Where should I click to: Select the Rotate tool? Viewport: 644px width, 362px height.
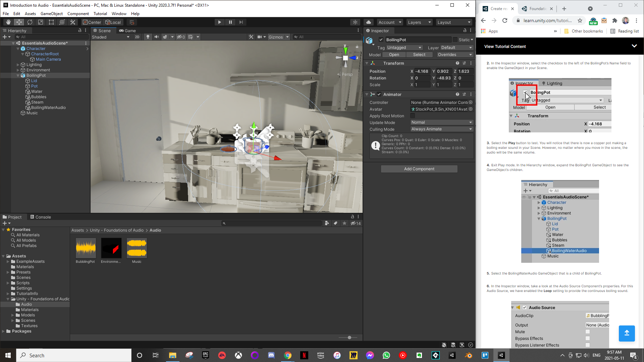tap(30, 22)
